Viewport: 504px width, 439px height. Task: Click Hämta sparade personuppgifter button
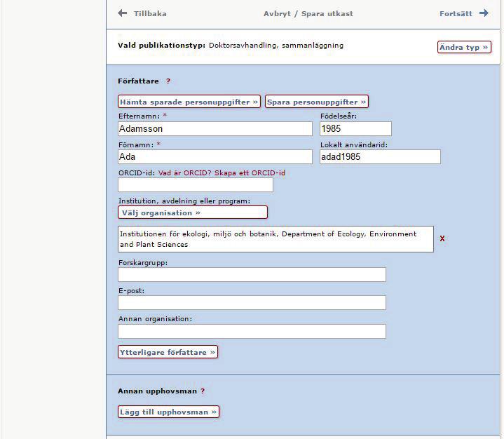click(x=189, y=102)
